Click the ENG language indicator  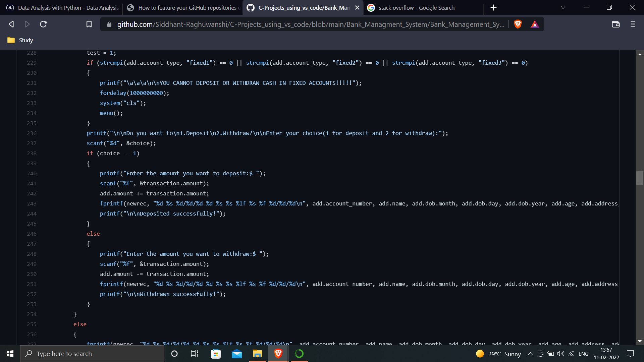pyautogui.click(x=584, y=354)
